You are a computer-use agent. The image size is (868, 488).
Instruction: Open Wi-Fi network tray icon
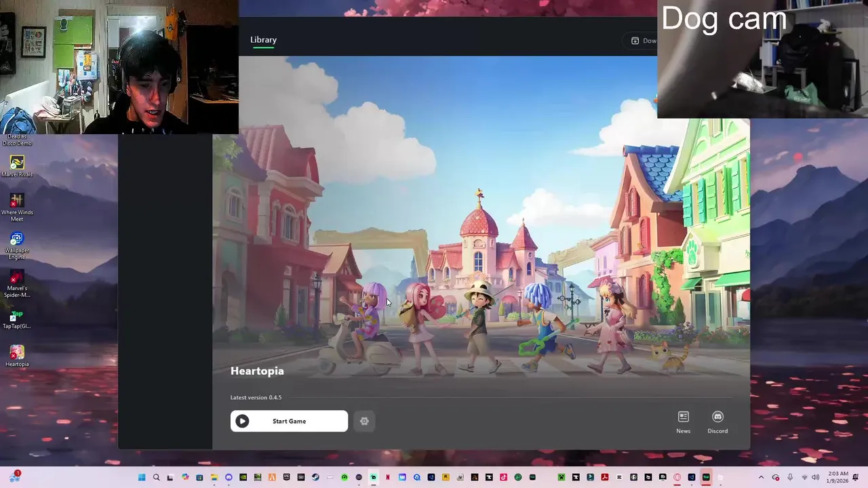804,477
